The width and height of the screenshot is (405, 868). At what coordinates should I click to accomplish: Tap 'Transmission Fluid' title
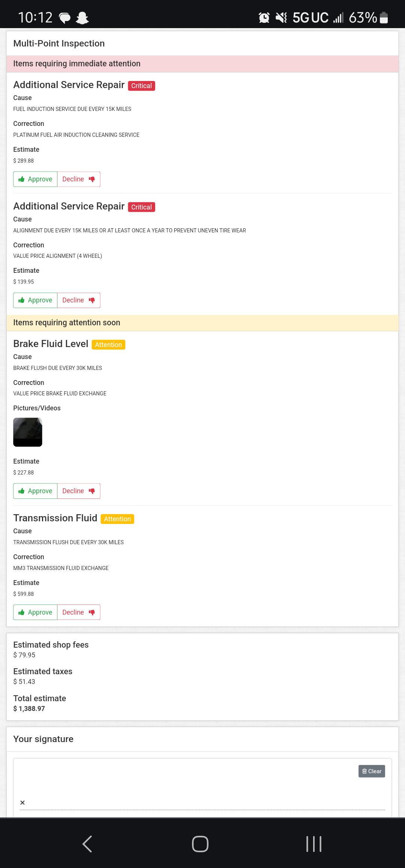click(x=55, y=518)
